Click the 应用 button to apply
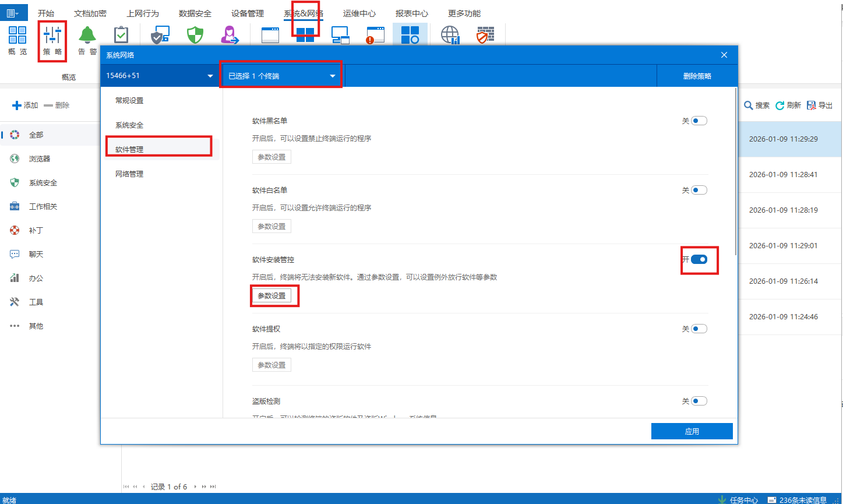This screenshot has width=843, height=504. click(x=692, y=431)
